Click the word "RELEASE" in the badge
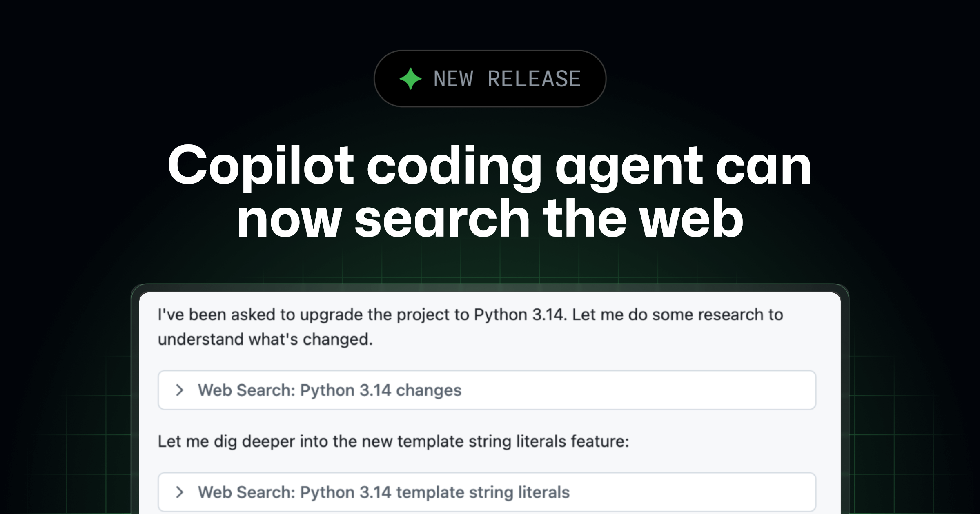The width and height of the screenshot is (980, 514). [x=534, y=79]
